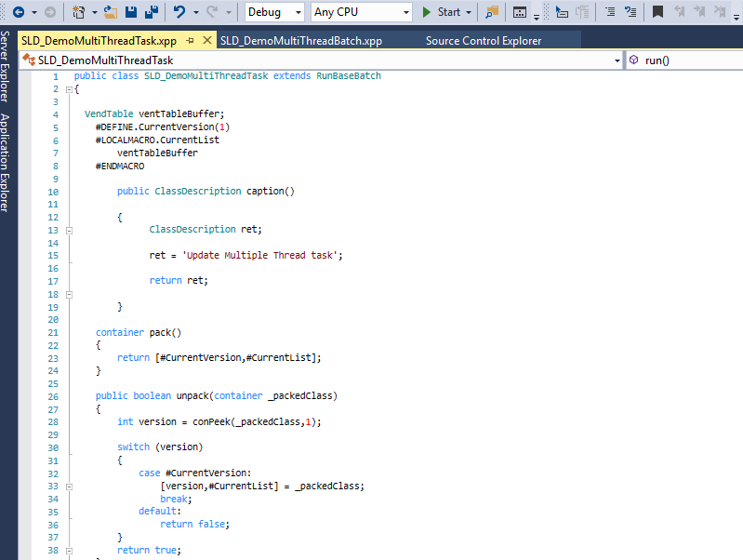The width and height of the screenshot is (743, 560).
Task: Click the previous bookmark icon
Action: click(680, 12)
